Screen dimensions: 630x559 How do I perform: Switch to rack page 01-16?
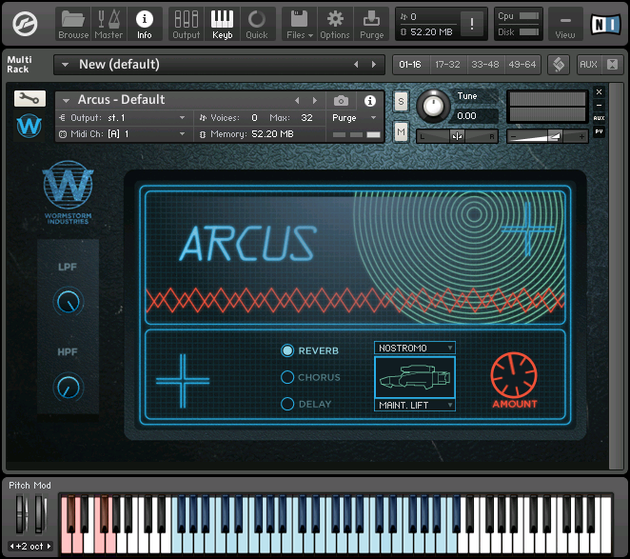point(410,64)
